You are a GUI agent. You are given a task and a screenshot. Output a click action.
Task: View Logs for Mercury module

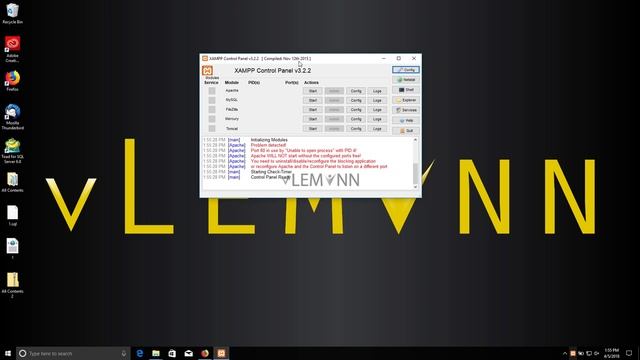click(x=377, y=119)
